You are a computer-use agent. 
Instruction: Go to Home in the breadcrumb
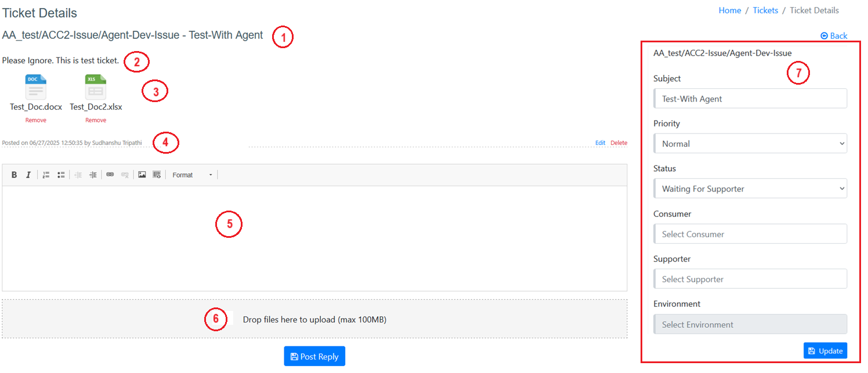coord(729,10)
